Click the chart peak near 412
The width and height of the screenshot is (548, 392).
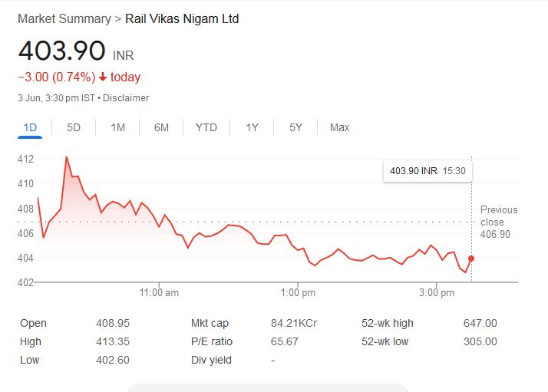coord(67,157)
